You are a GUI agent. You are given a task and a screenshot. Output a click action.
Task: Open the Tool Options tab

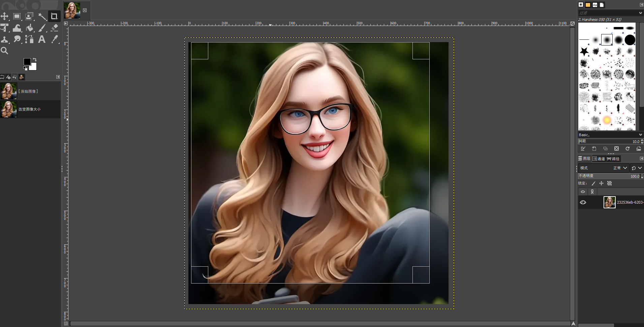pos(2,77)
